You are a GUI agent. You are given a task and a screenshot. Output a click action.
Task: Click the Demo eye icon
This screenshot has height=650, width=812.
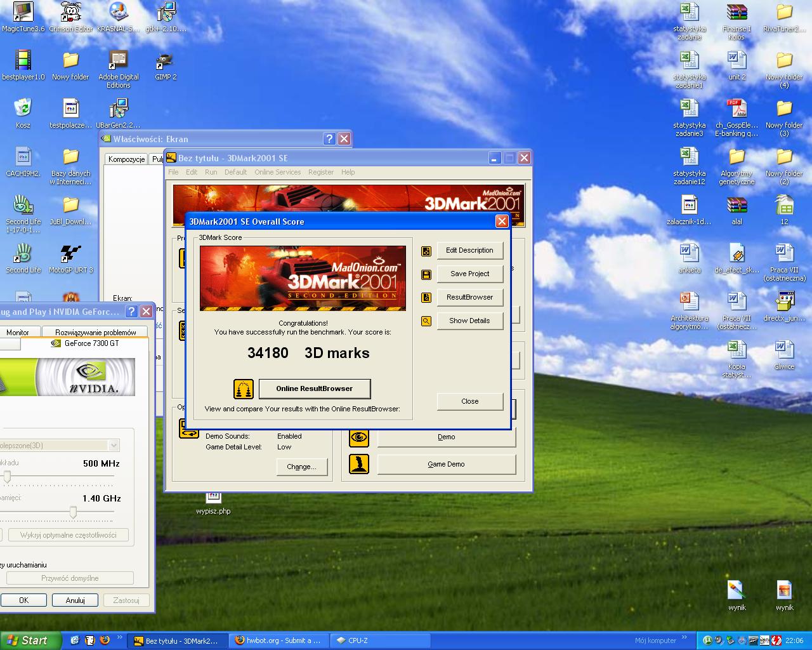359,437
